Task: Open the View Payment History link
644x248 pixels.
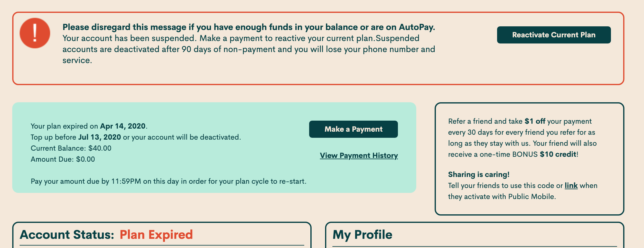Action: (x=359, y=156)
